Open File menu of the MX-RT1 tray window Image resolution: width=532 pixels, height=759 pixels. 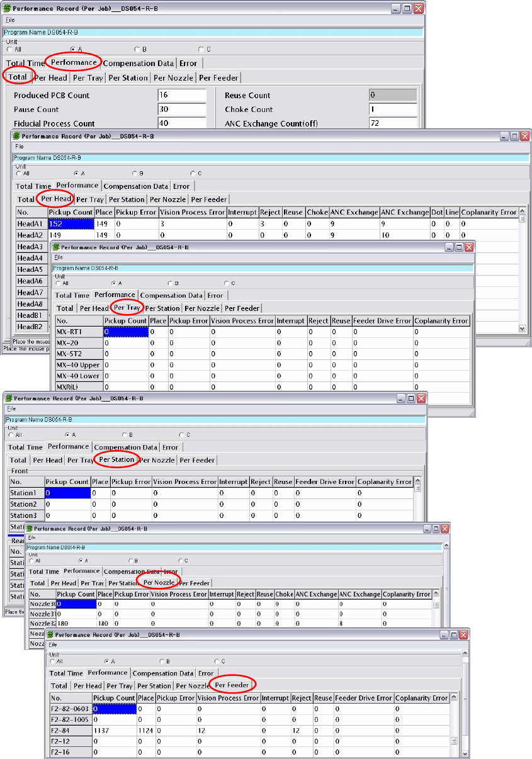59,257
